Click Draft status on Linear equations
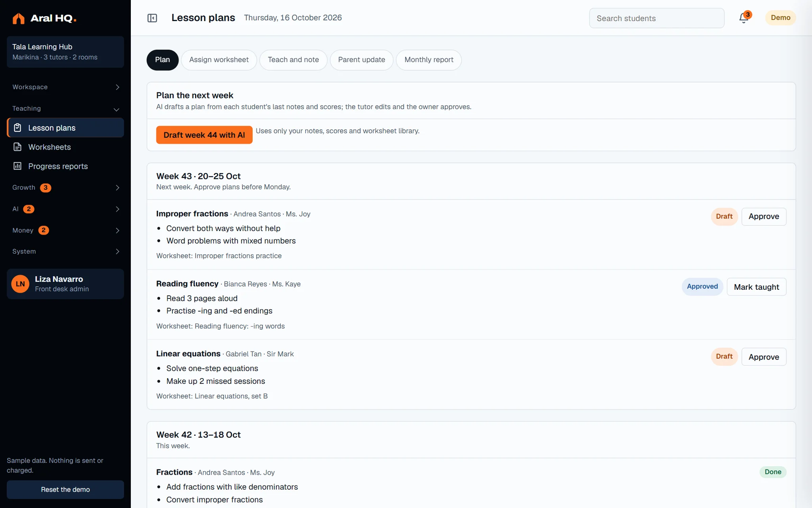The image size is (812, 508). pyautogui.click(x=724, y=356)
